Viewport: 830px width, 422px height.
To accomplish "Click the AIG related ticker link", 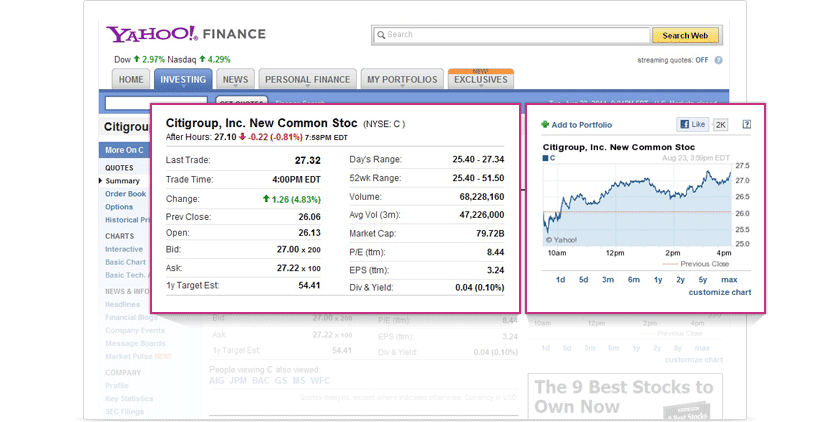I will 217,381.
